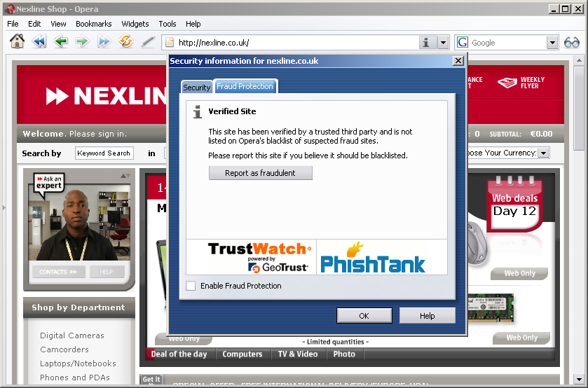Open search engine dropdown arrow
588x388 pixels.
click(x=552, y=42)
